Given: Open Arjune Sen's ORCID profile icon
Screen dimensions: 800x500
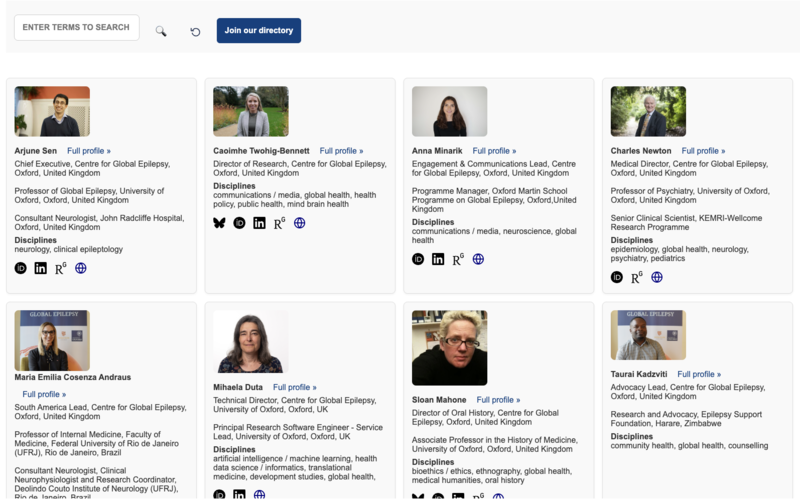Looking at the screenshot, I should (21, 268).
